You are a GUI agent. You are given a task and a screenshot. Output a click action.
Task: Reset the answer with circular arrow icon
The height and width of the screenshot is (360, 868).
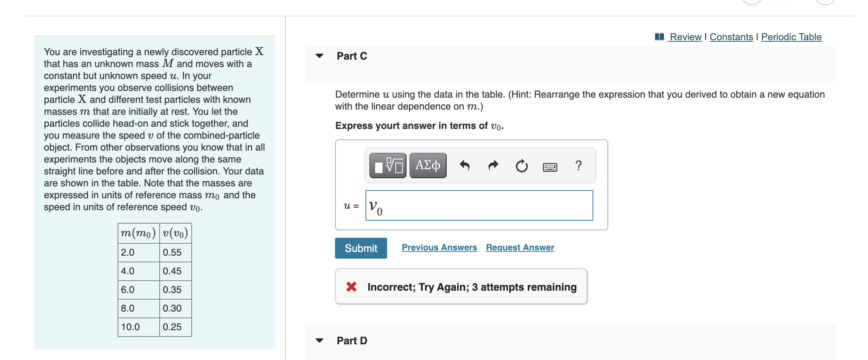[521, 165]
